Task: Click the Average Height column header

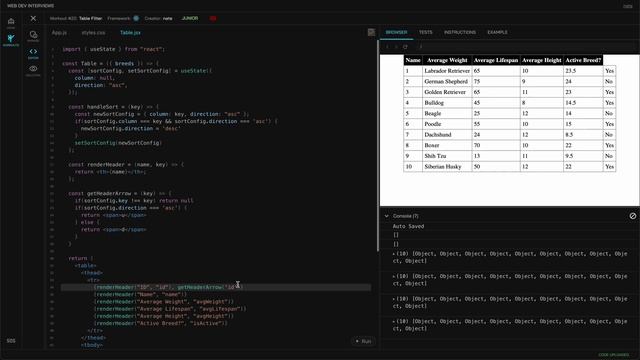Action: pos(542,60)
